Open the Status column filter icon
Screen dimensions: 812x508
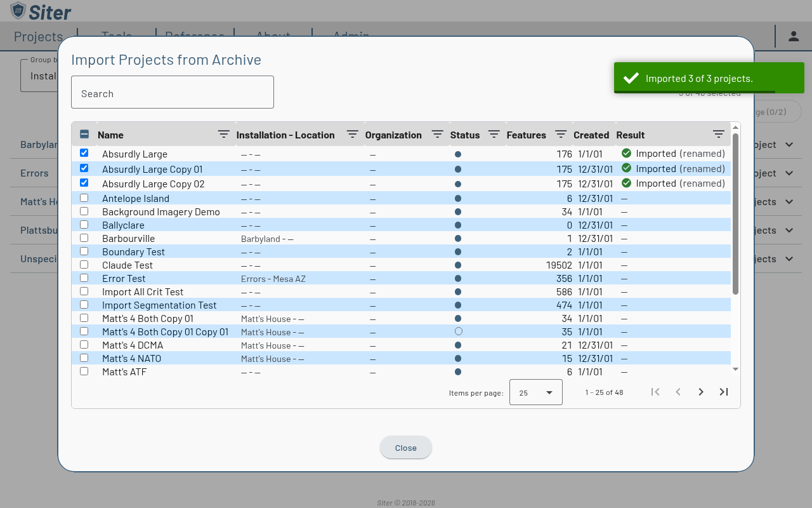494,135
